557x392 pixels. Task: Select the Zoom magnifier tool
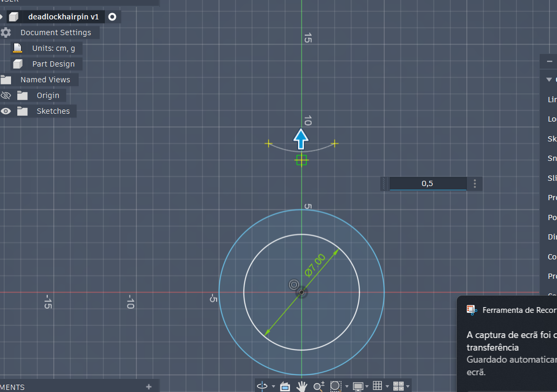click(x=319, y=386)
